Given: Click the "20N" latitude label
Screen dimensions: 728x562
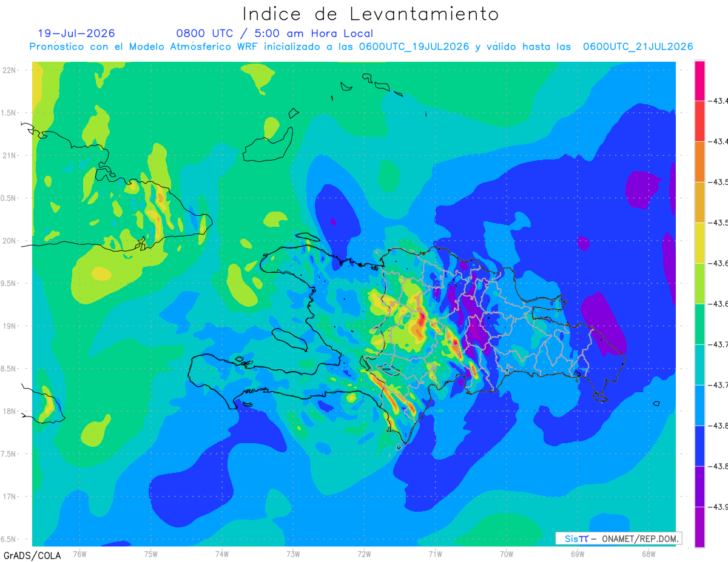Looking at the screenshot, I should click(10, 241).
